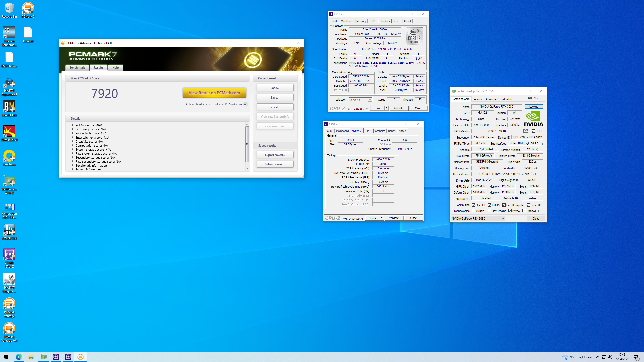This screenshot has height=362, width=644.
Task: Launch the CPUID CPU-Z desktop shortcut
Action: point(9,258)
